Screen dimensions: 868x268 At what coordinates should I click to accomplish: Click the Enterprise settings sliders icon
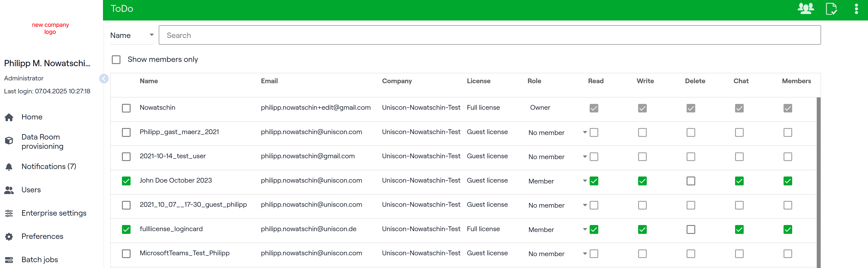pyautogui.click(x=9, y=213)
